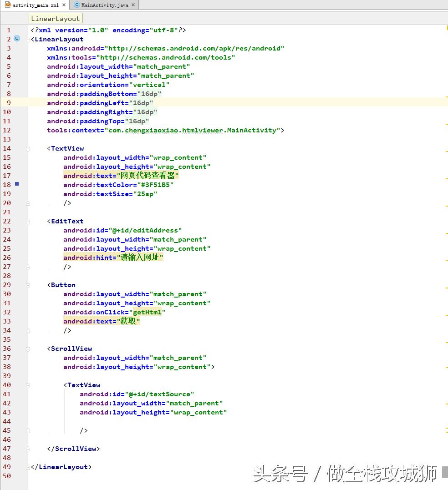Screen dimensions: 448x490
Task: Switch to the MainActivity.java tab
Action: (104, 5)
